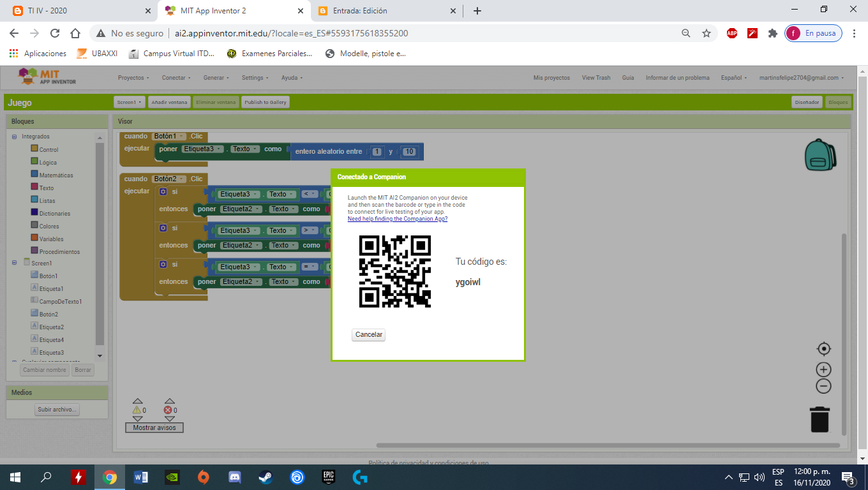
Task: Click the Bloques view button
Action: tap(837, 102)
